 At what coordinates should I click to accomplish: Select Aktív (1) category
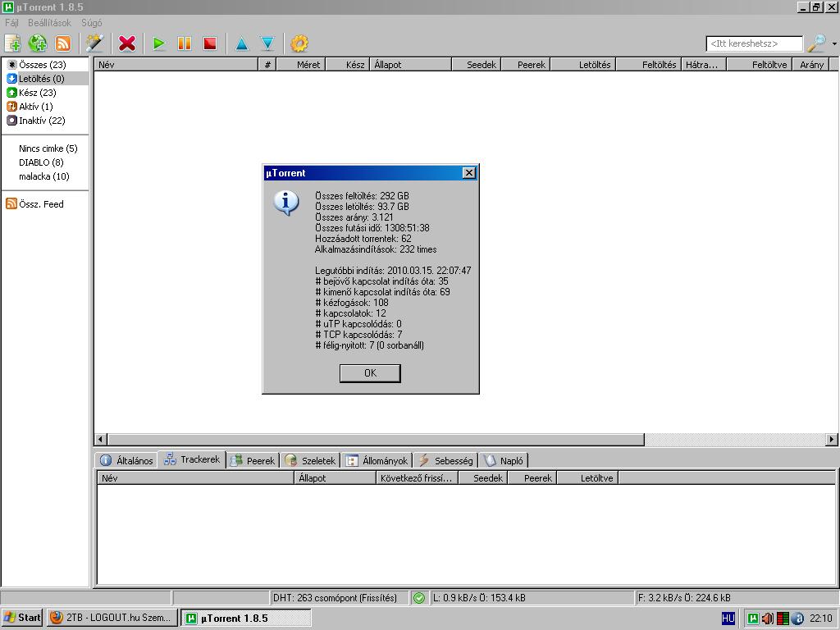click(x=30, y=106)
